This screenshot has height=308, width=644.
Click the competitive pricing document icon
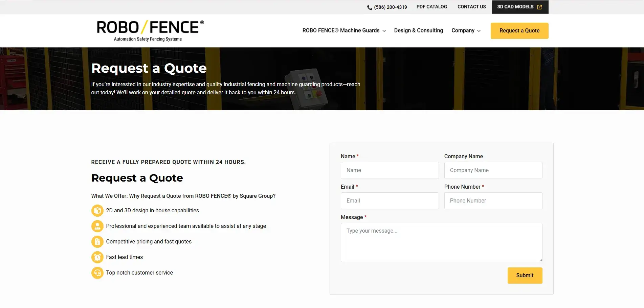[x=97, y=242]
